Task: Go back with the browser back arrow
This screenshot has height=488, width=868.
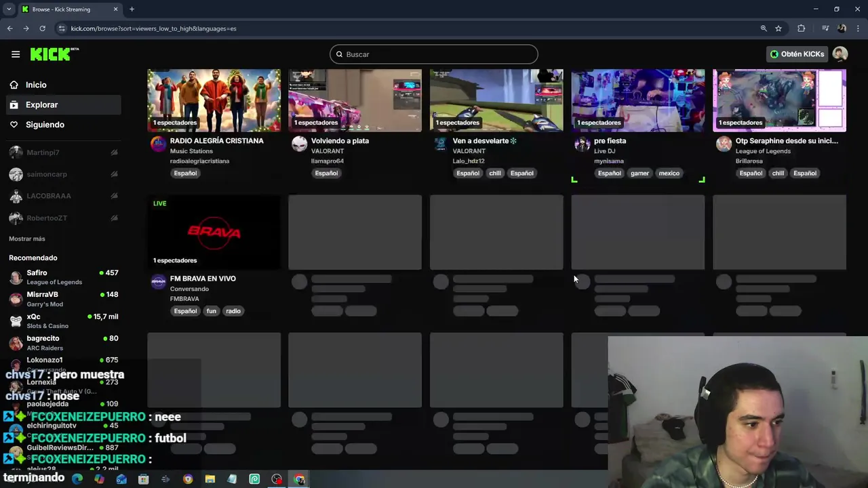Action: (9, 28)
